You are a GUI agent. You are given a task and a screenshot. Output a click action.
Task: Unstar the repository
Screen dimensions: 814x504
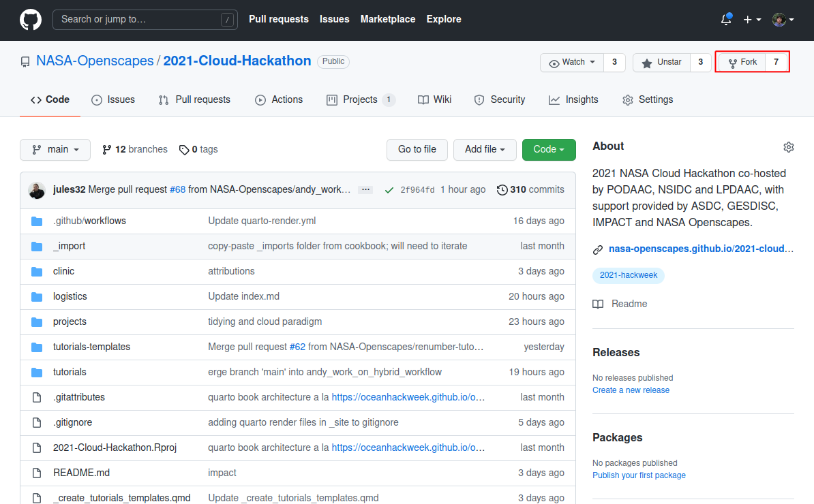(x=662, y=62)
